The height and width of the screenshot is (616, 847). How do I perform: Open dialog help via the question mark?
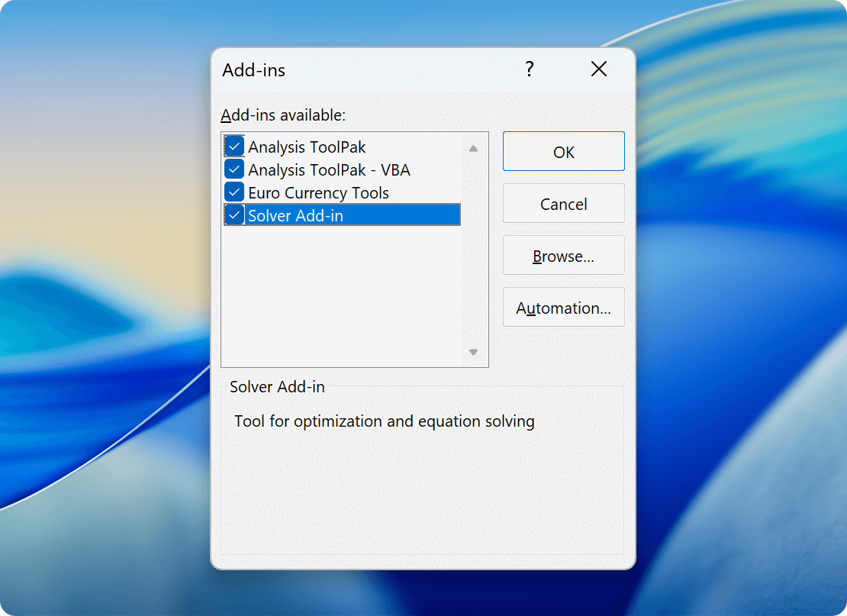pos(529,69)
